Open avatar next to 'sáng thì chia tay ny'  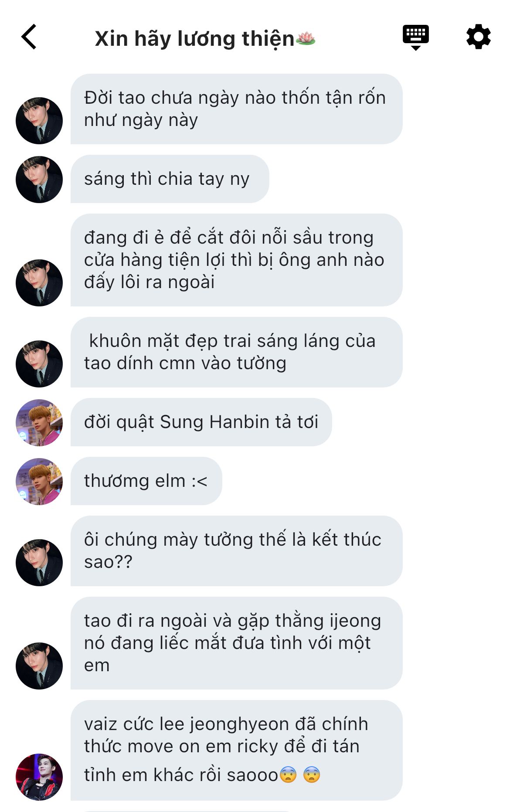click(39, 180)
